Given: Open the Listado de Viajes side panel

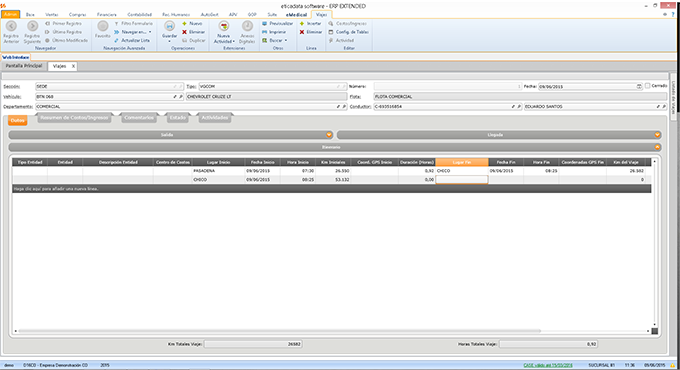Looking at the screenshot, I should tap(673, 98).
